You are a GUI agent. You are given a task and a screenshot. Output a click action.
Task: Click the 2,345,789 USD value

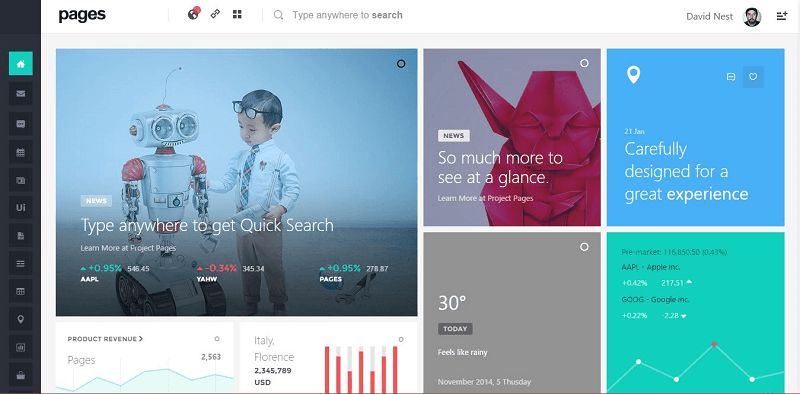[273, 377]
